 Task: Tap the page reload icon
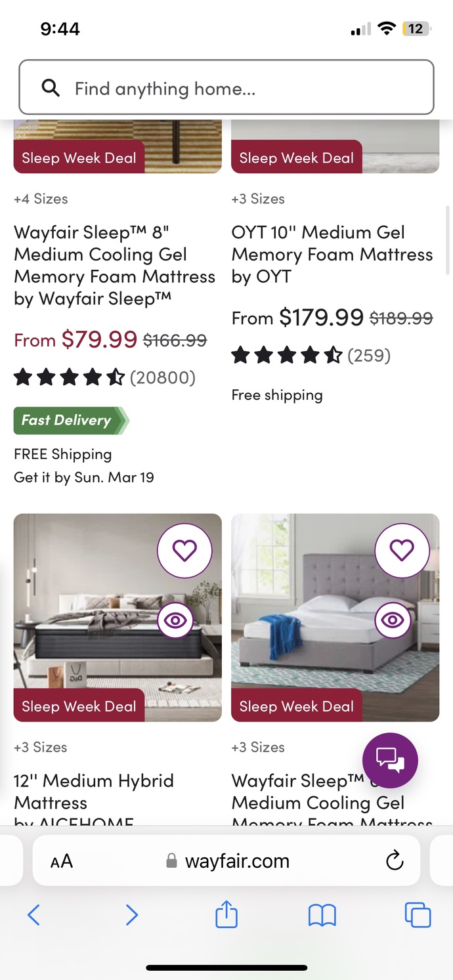393,861
